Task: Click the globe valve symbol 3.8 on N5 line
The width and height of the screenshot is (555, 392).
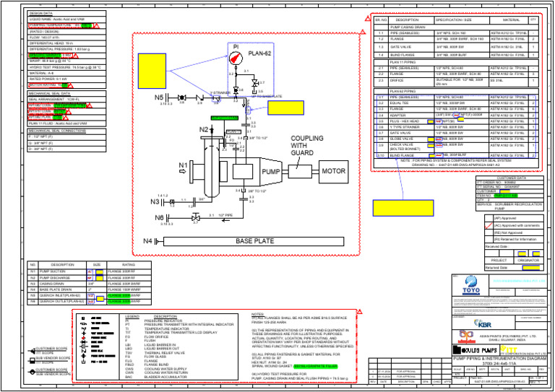Action: coord(181,97)
